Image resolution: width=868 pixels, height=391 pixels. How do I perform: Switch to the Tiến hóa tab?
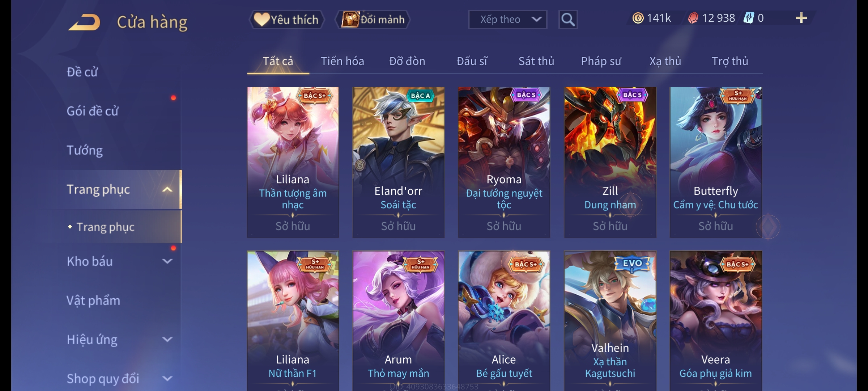(x=342, y=61)
